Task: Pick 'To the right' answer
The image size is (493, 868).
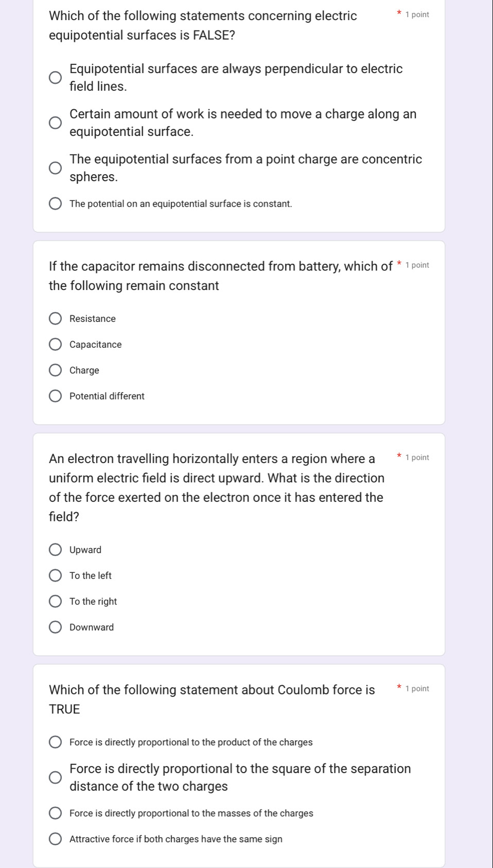Action: point(55,602)
